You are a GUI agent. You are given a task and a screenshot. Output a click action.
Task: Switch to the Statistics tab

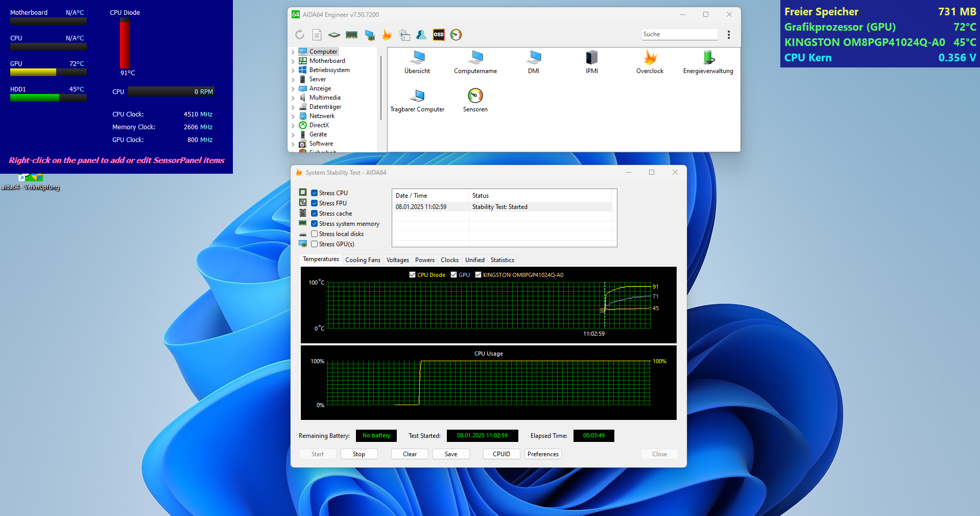(503, 260)
